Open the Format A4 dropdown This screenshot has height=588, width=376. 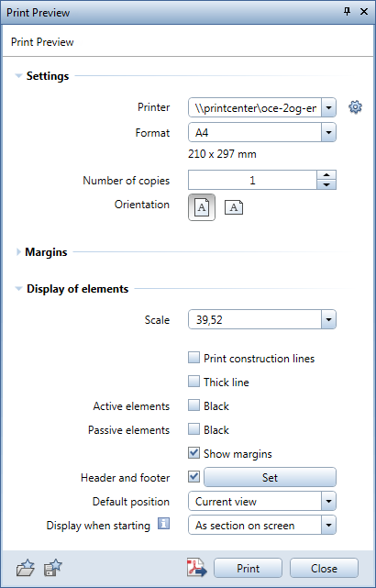328,132
